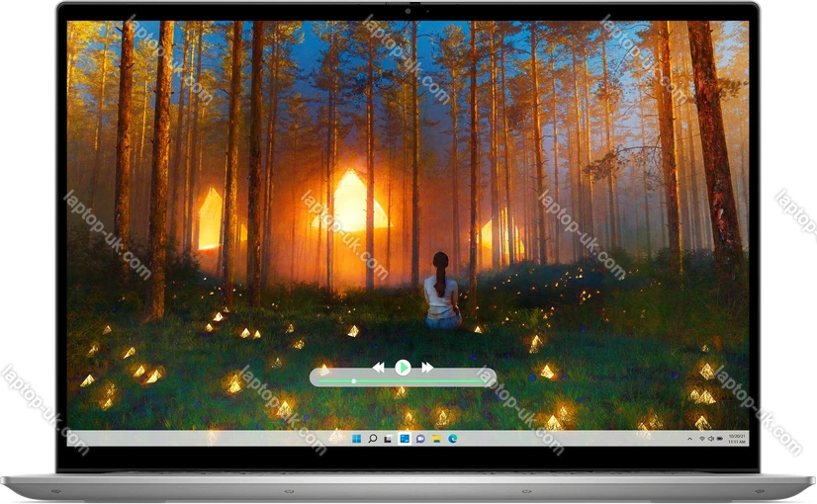Open the Windows Start menu

point(357,438)
